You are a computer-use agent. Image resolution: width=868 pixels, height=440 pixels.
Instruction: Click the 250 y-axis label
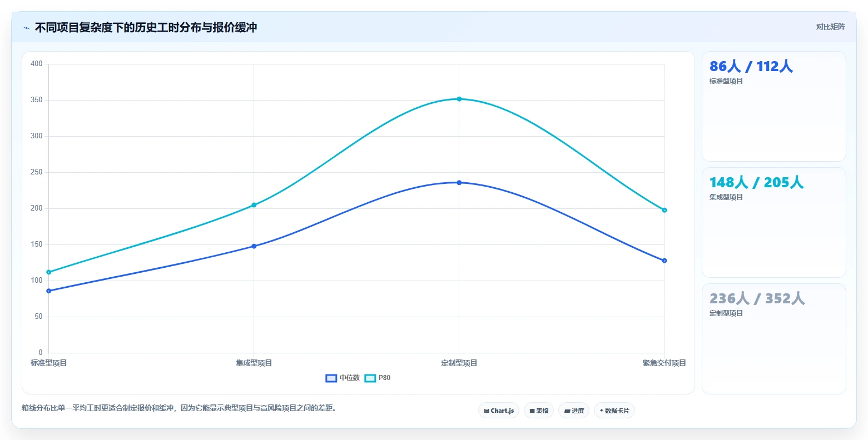pyautogui.click(x=37, y=172)
